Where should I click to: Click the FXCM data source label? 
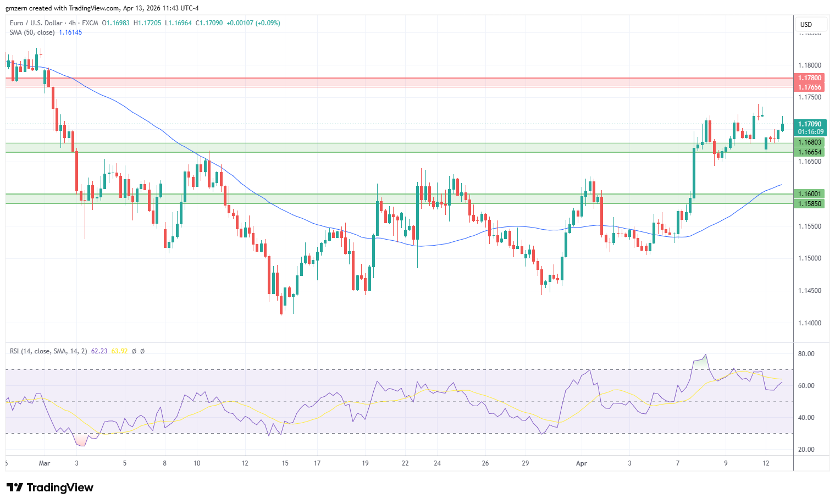point(90,23)
